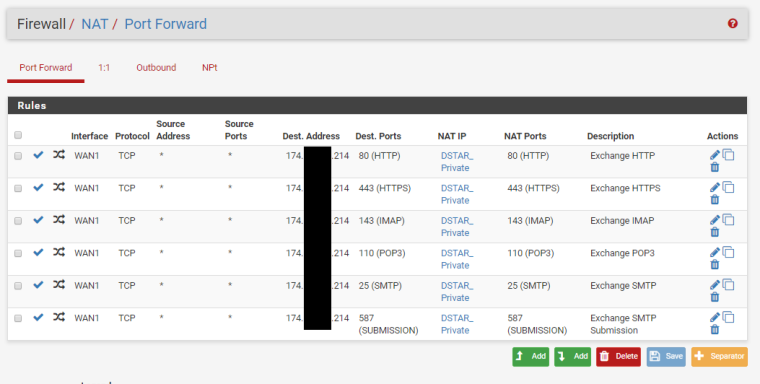Viewport: 760px width, 384px height.
Task: Edit the Exchange HTTP rule with the pencil icon
Action: pos(714,155)
